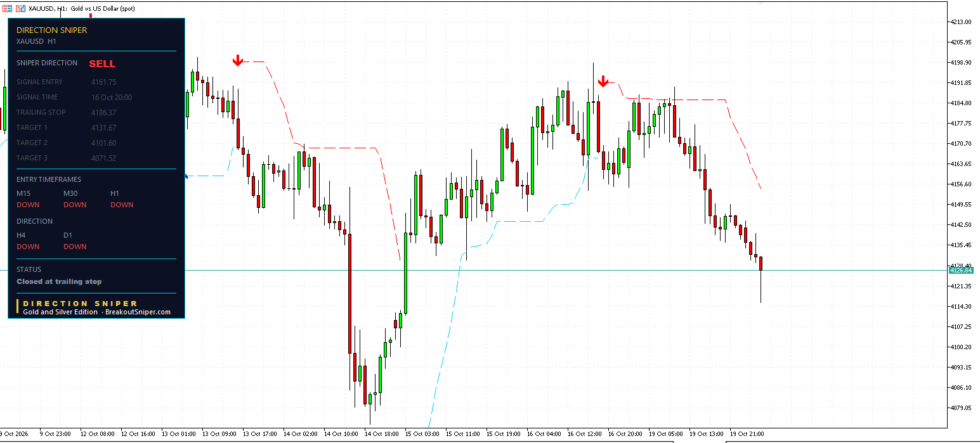This screenshot has height=443, width=980.
Task: Click the DOWN value under M15
Action: click(x=28, y=205)
